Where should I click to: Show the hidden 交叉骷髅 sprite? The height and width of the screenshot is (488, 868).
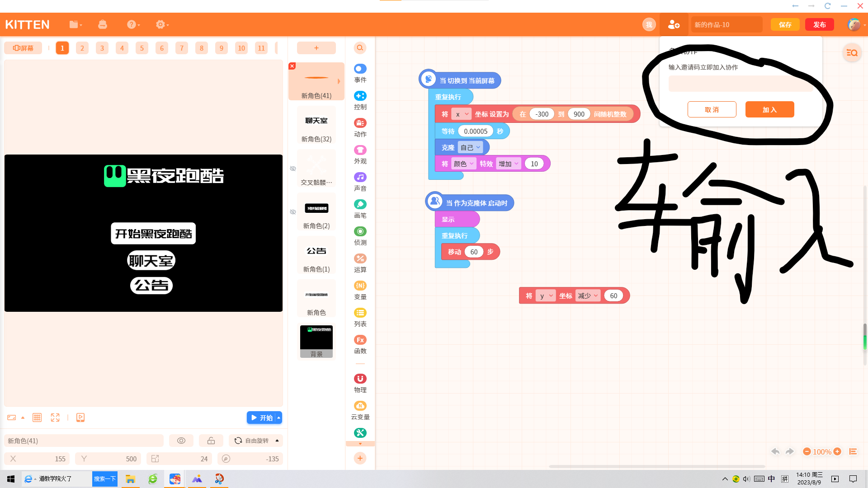(x=293, y=169)
